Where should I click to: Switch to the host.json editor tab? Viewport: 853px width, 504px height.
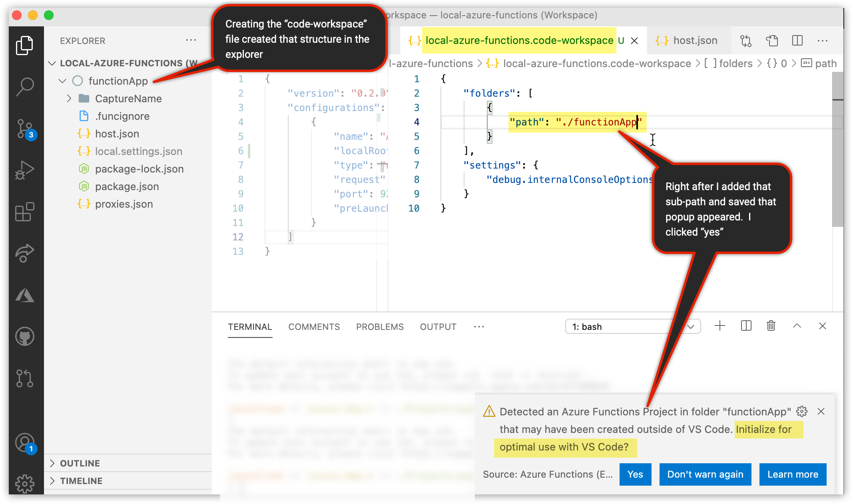[695, 41]
